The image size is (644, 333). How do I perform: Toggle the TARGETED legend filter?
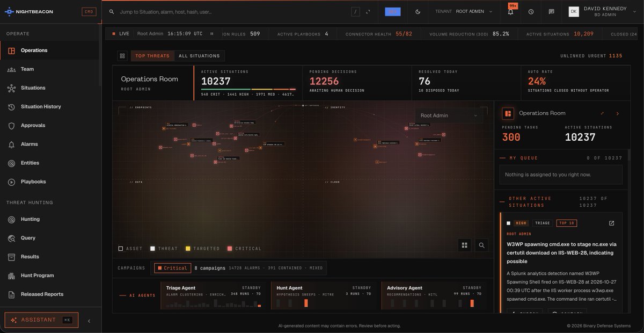[x=203, y=249]
